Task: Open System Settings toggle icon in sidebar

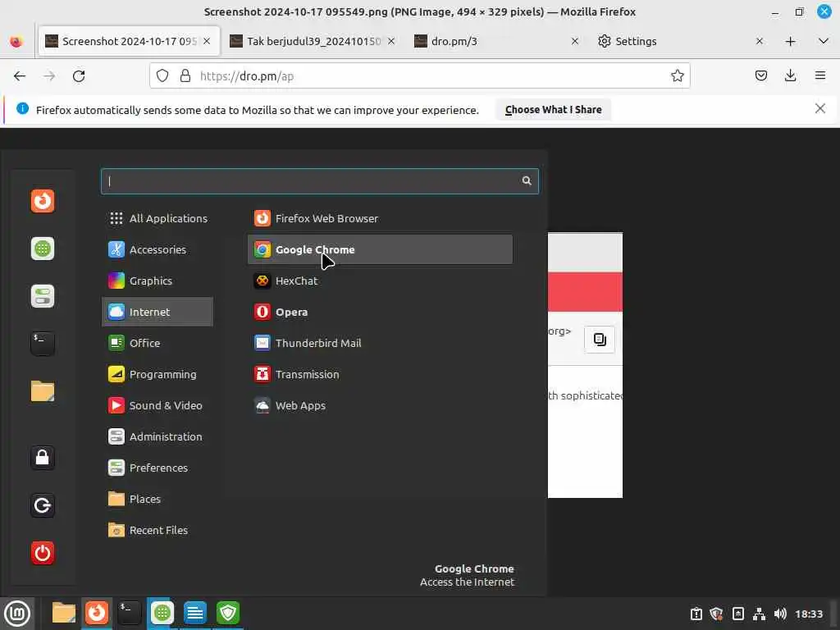Action: pos(43,296)
